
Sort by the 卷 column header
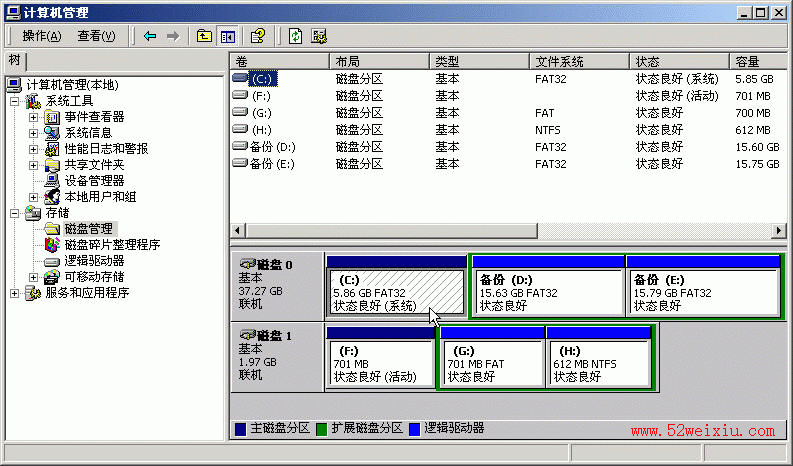279,61
